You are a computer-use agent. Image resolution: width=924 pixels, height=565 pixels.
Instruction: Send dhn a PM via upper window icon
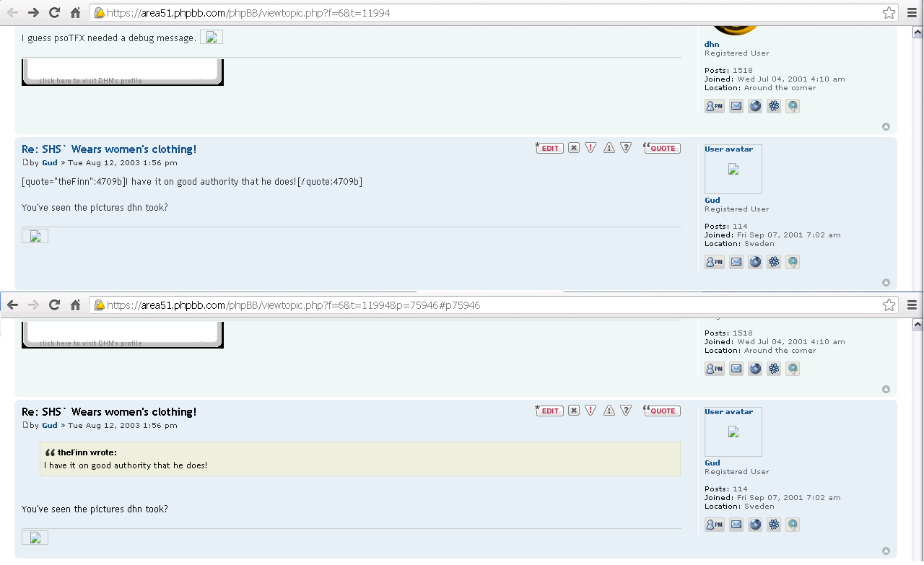[x=714, y=106]
